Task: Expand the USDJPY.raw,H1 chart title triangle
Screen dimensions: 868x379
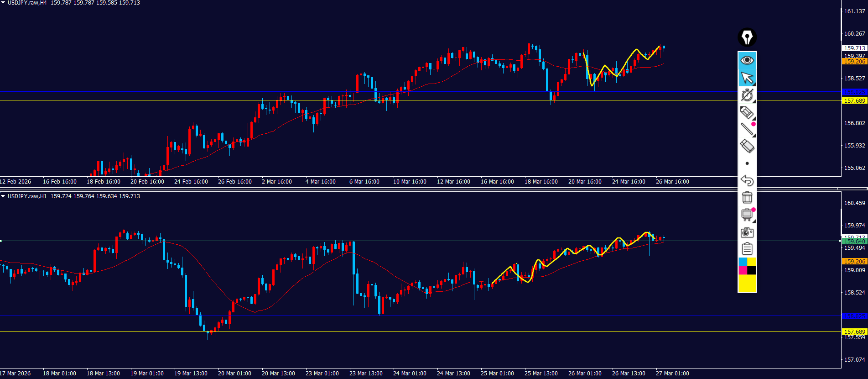Action: (3, 196)
